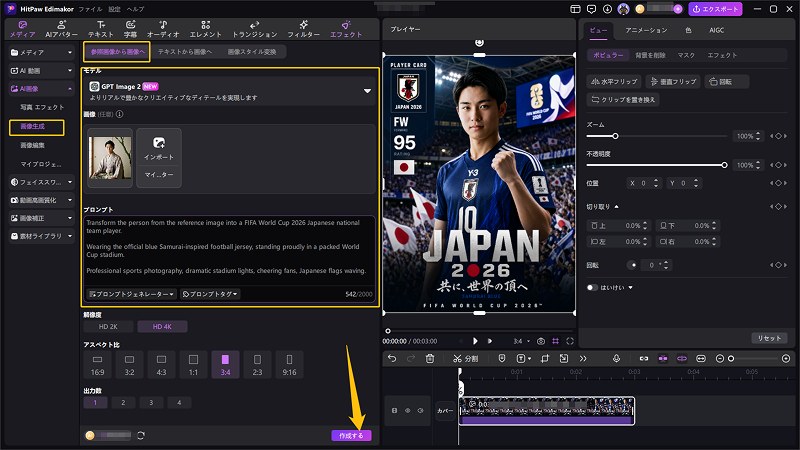Viewport: 800px width, 450px height.
Task: Expand the 動画高画質化 sidebar section
Action: [x=41, y=200]
